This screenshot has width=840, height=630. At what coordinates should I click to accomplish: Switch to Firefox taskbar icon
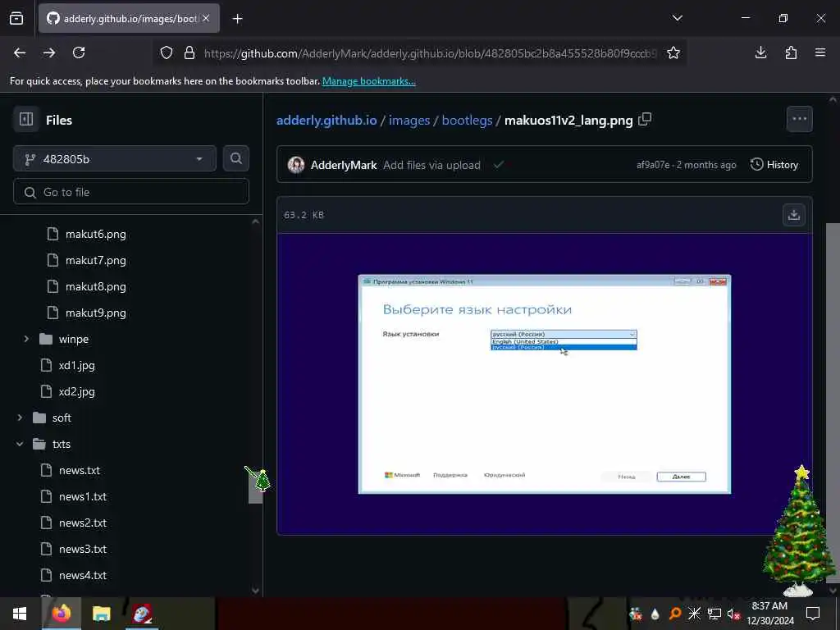tap(61, 614)
